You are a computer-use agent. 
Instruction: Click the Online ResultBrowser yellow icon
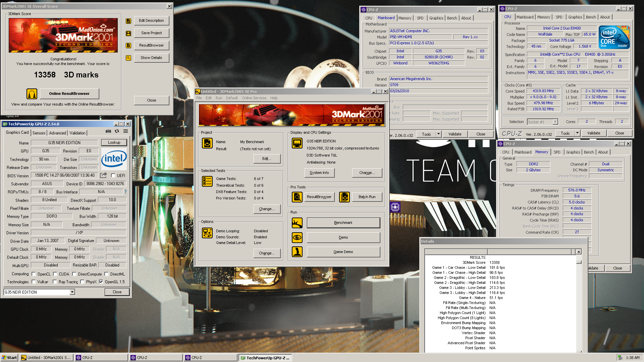pos(32,94)
